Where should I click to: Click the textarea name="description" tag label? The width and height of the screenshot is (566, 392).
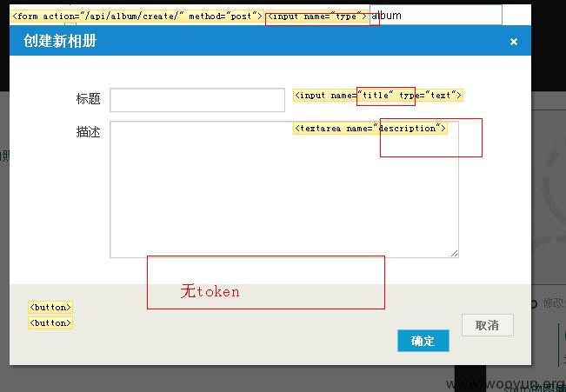point(370,128)
